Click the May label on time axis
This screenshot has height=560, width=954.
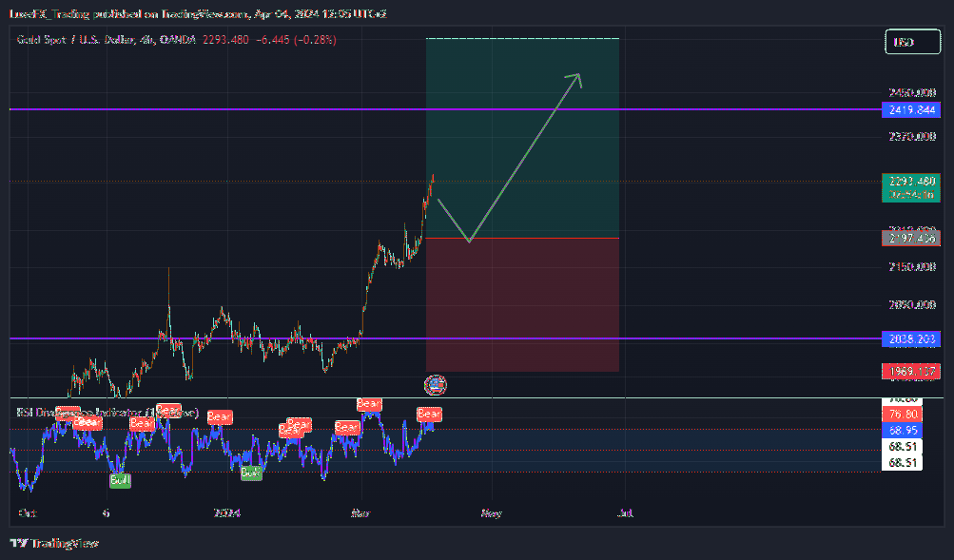(492, 513)
